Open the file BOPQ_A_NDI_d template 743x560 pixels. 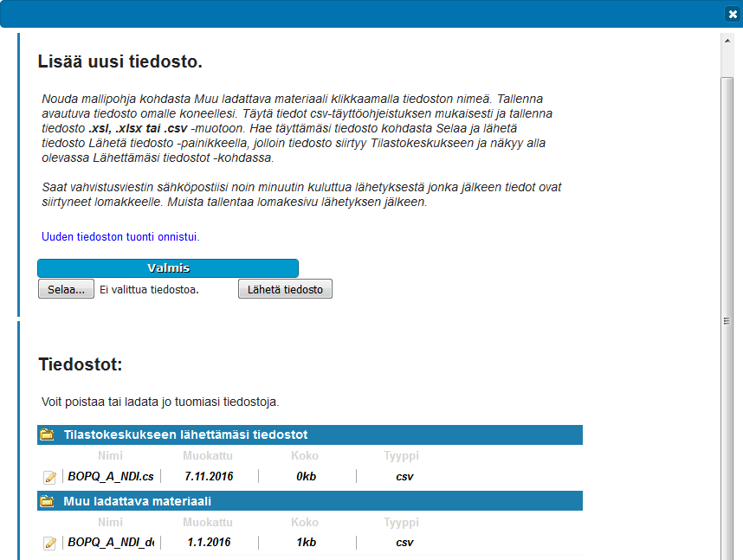coord(111,543)
